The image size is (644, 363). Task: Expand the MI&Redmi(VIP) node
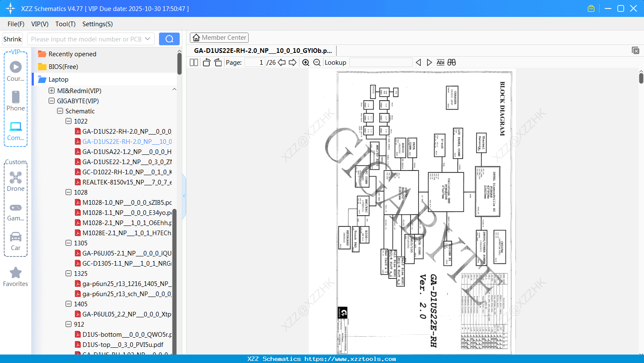(52, 91)
